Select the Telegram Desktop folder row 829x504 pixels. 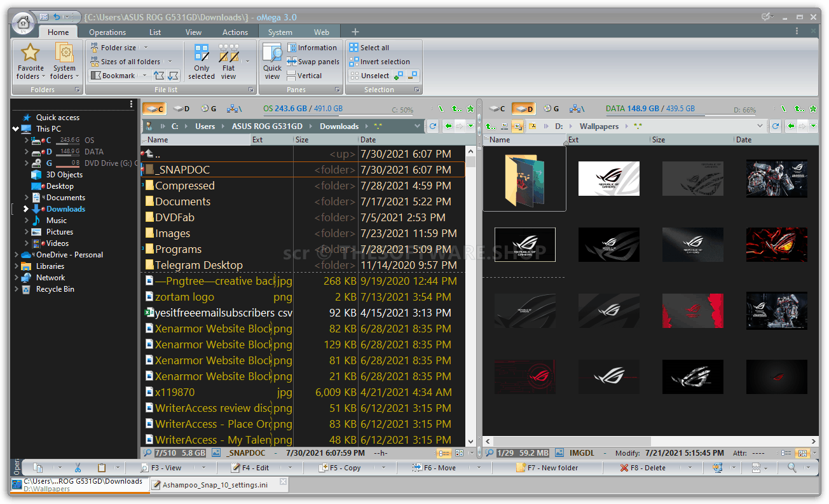(303, 265)
